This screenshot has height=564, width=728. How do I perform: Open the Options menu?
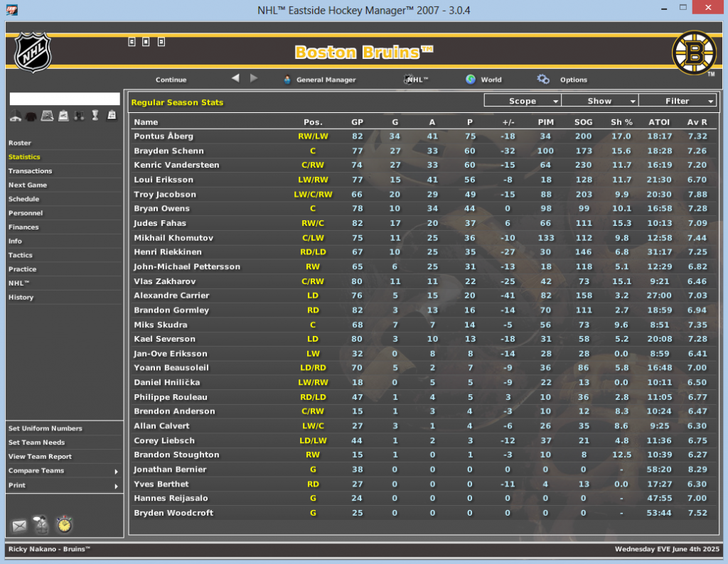pos(574,80)
